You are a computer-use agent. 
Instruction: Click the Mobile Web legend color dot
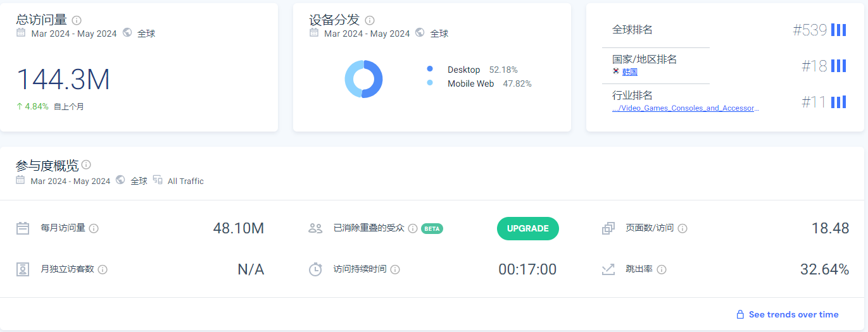click(430, 83)
